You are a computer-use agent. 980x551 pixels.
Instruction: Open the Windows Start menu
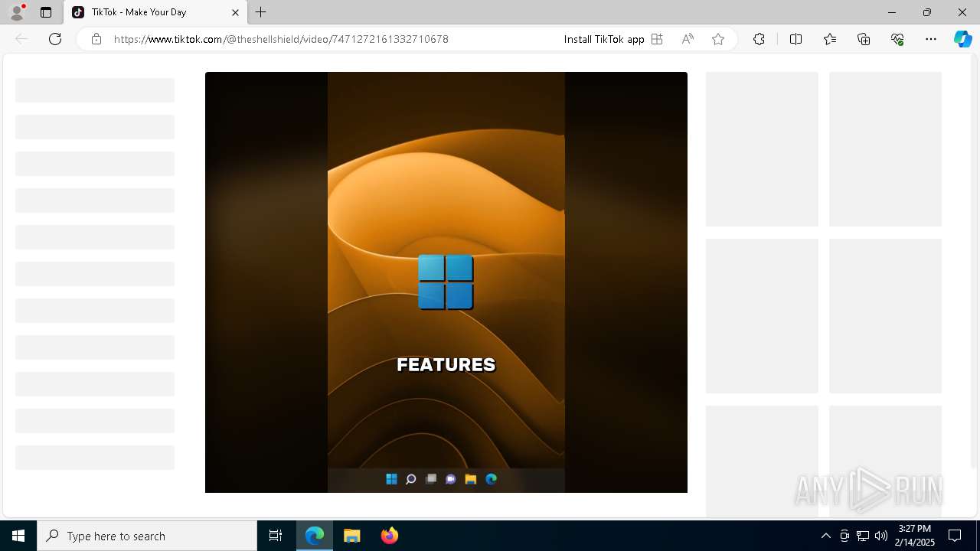18,536
